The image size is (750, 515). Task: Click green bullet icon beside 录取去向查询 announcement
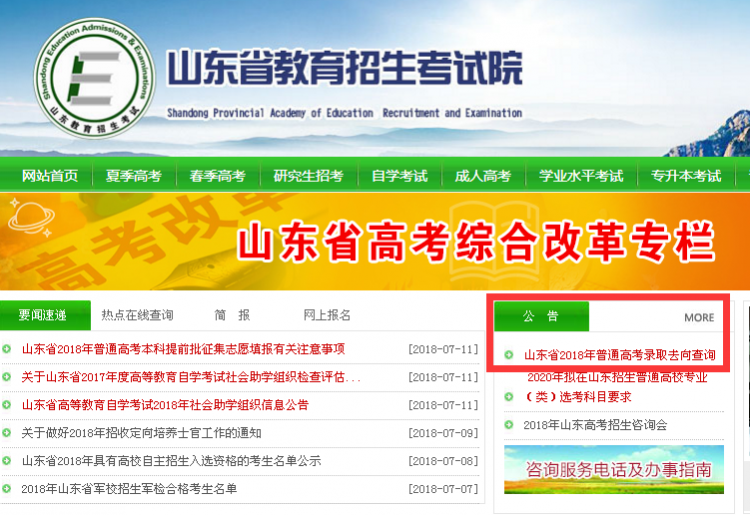[509, 355]
